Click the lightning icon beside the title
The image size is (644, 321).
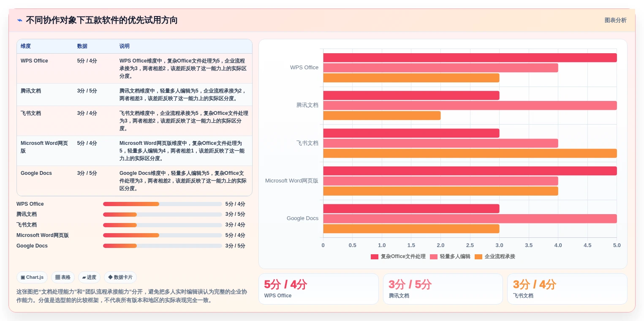20,20
